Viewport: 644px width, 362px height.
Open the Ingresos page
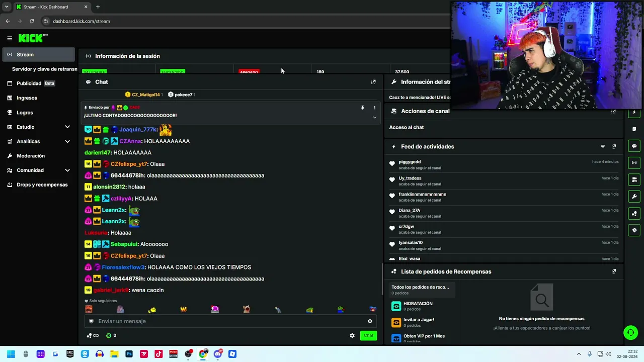(39, 98)
